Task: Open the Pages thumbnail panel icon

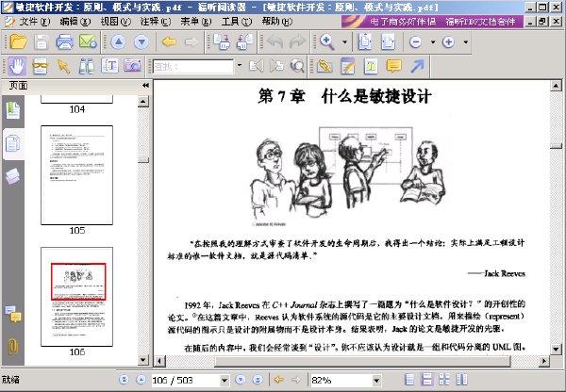Action: [x=13, y=143]
